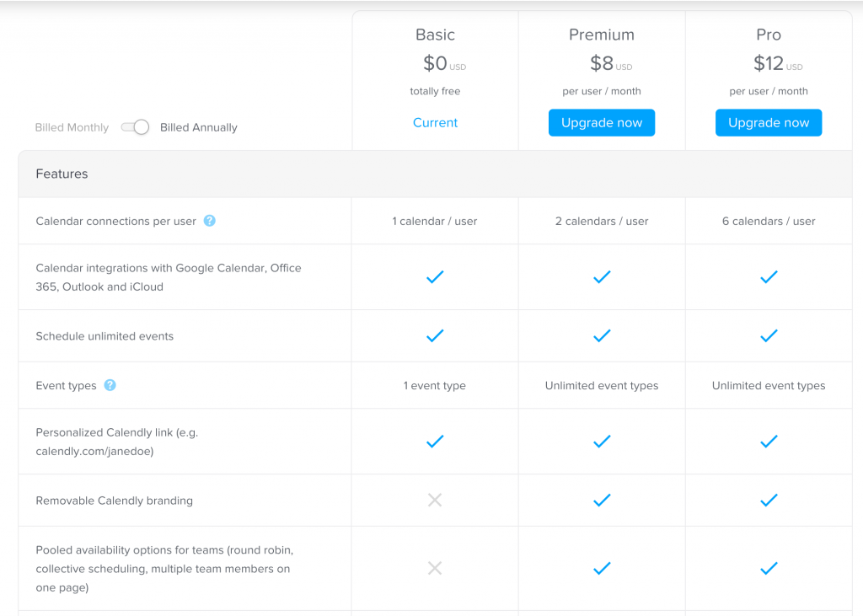Click the 'totally free' text
863x616 pixels.
435,91
